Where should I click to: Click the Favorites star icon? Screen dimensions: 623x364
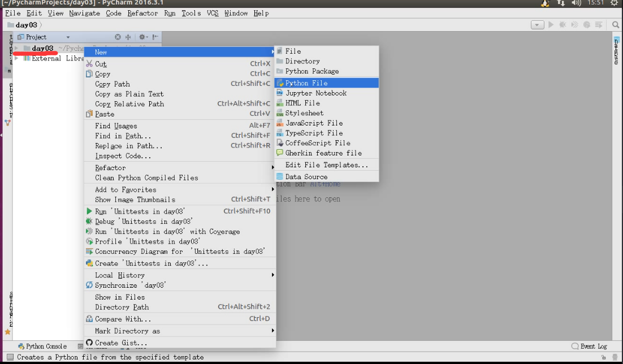click(x=7, y=332)
